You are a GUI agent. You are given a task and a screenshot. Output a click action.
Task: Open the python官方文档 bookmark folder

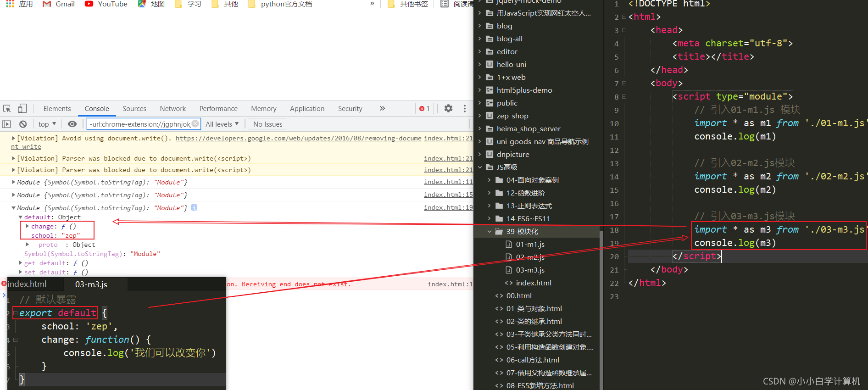(x=280, y=4)
